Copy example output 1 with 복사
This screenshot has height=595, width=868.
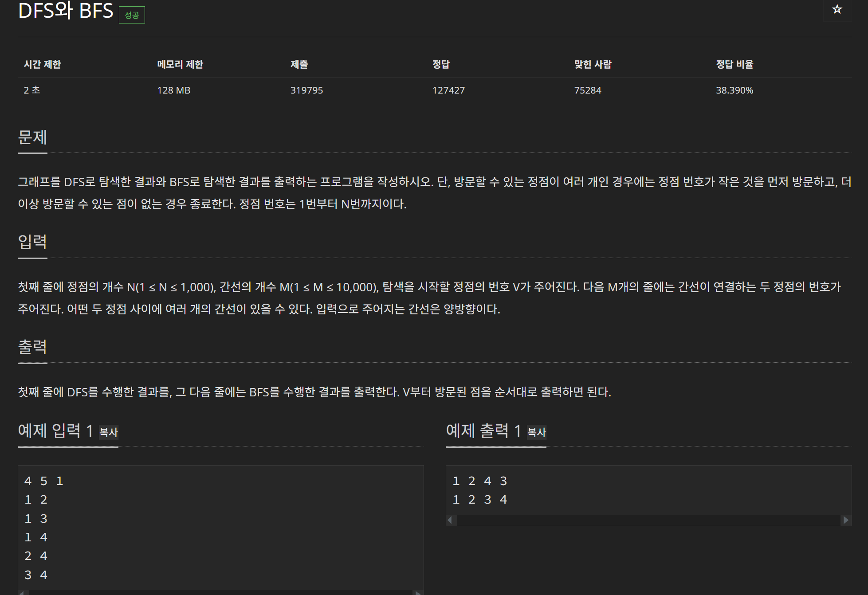pos(537,432)
